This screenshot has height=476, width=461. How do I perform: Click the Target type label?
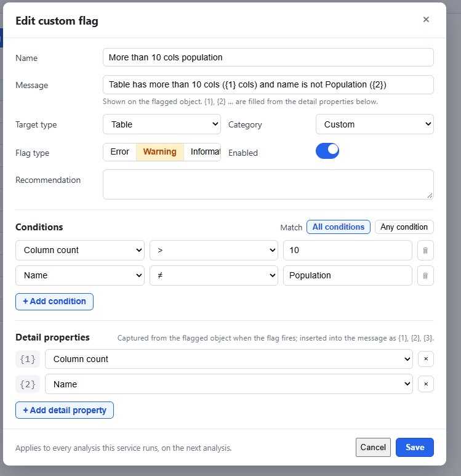pyautogui.click(x=36, y=125)
